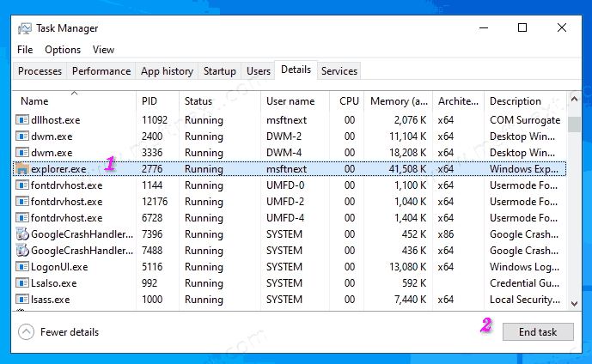Switch to the Services tab
Image resolution: width=592 pixels, height=364 pixels.
click(x=339, y=71)
